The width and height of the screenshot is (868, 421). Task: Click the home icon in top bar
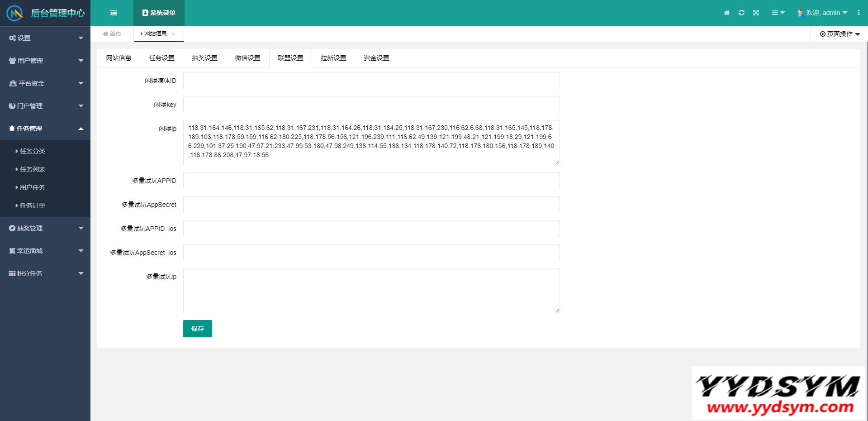pyautogui.click(x=726, y=13)
